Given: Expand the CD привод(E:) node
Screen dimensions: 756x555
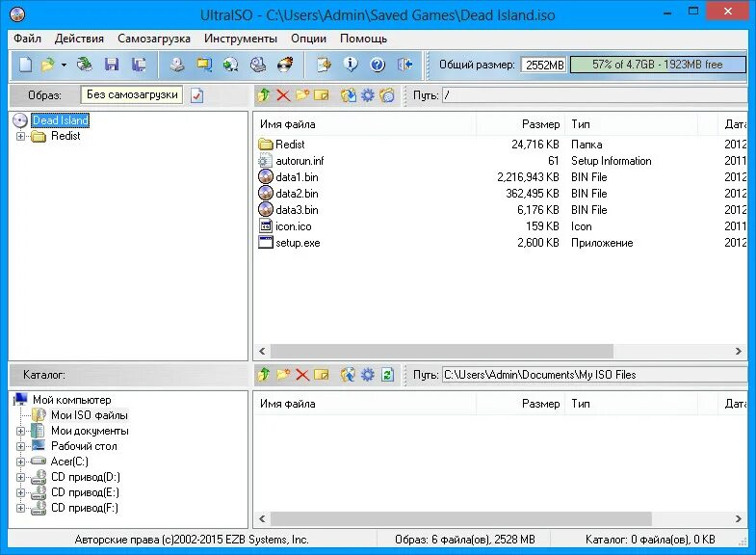Looking at the screenshot, I should tap(21, 492).
